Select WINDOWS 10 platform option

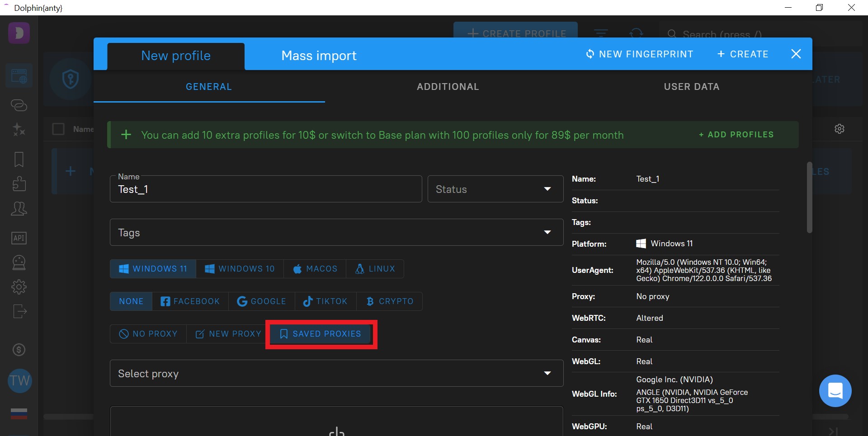pos(240,269)
